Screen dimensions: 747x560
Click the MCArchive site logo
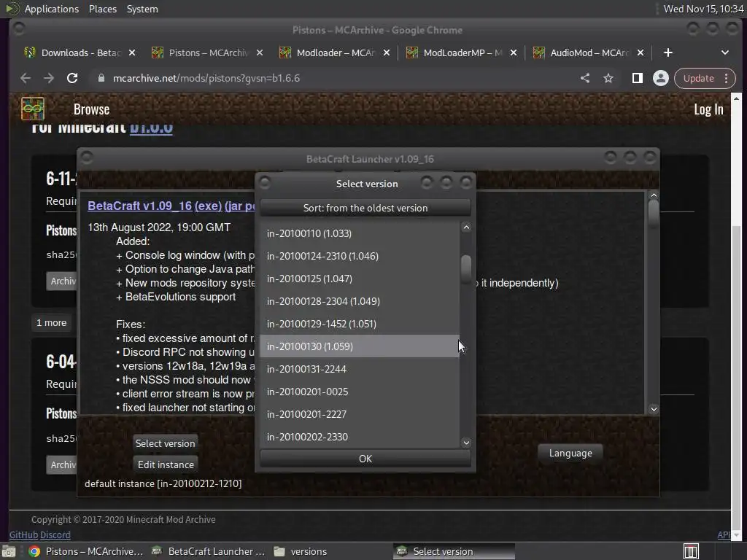tap(32, 109)
